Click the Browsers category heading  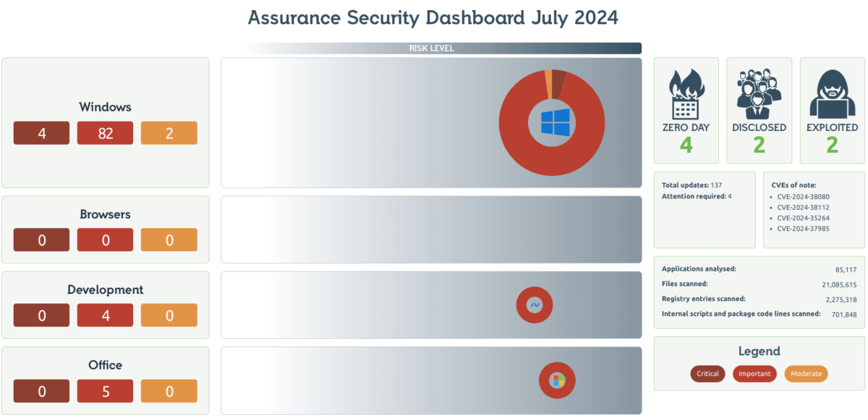(106, 214)
